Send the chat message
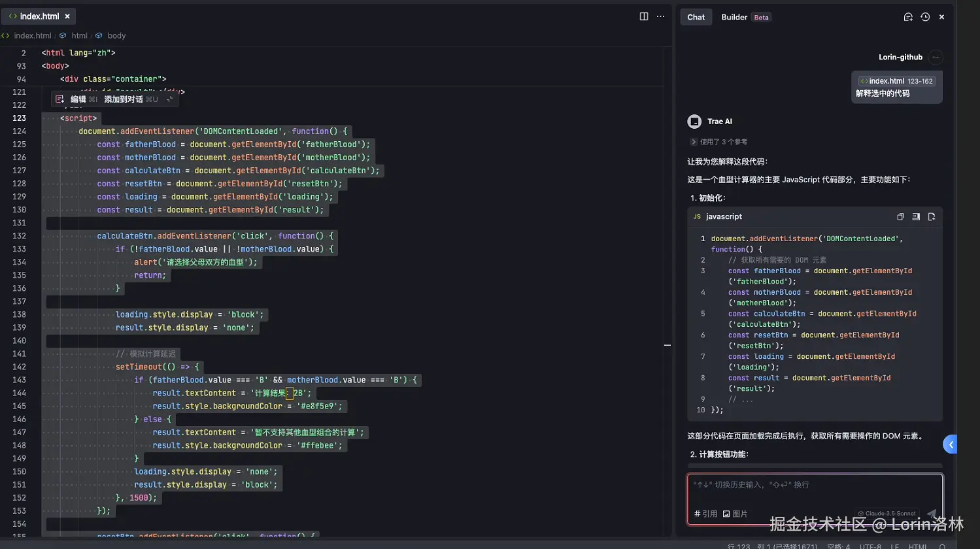 click(932, 514)
